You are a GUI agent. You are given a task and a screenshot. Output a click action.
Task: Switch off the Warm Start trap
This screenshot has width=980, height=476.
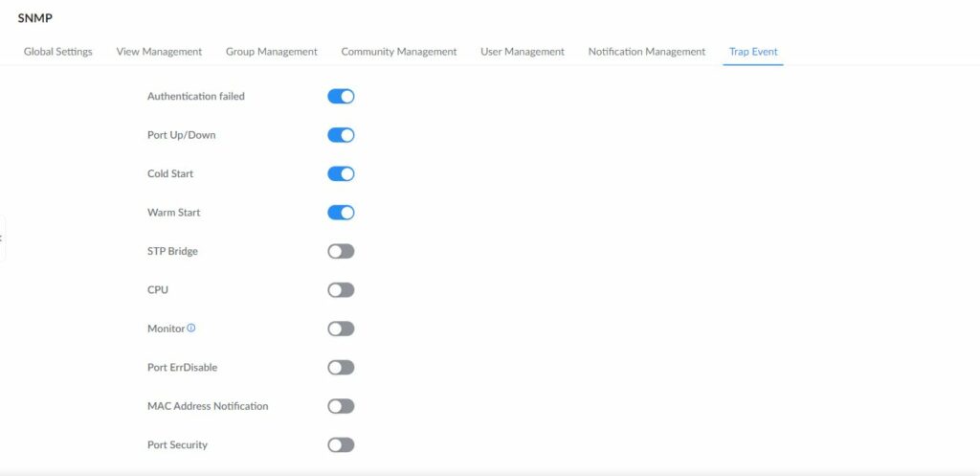[341, 213]
